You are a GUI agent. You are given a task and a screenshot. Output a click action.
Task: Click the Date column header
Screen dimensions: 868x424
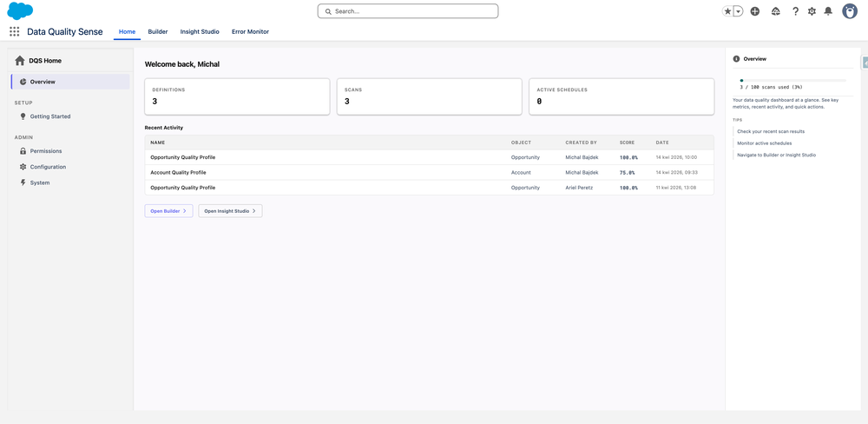[662, 142]
